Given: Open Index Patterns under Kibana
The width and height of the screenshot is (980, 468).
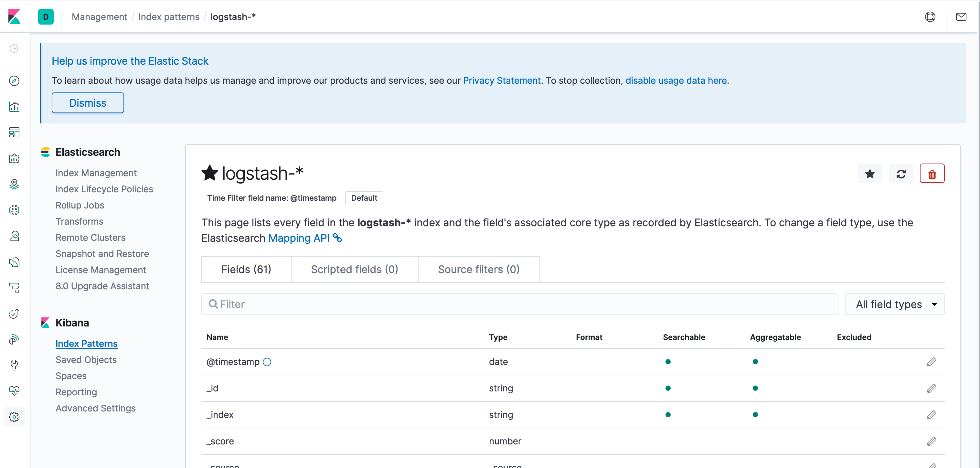Looking at the screenshot, I should click(x=86, y=344).
